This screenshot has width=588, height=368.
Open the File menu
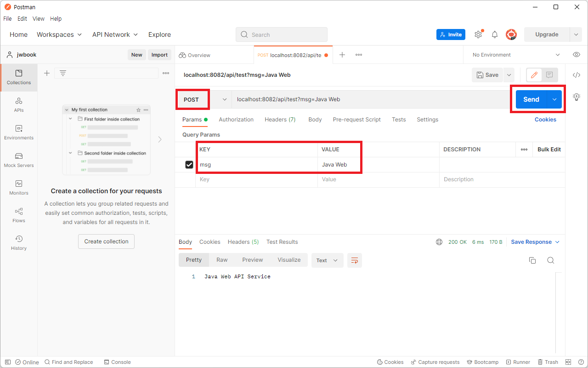7,19
